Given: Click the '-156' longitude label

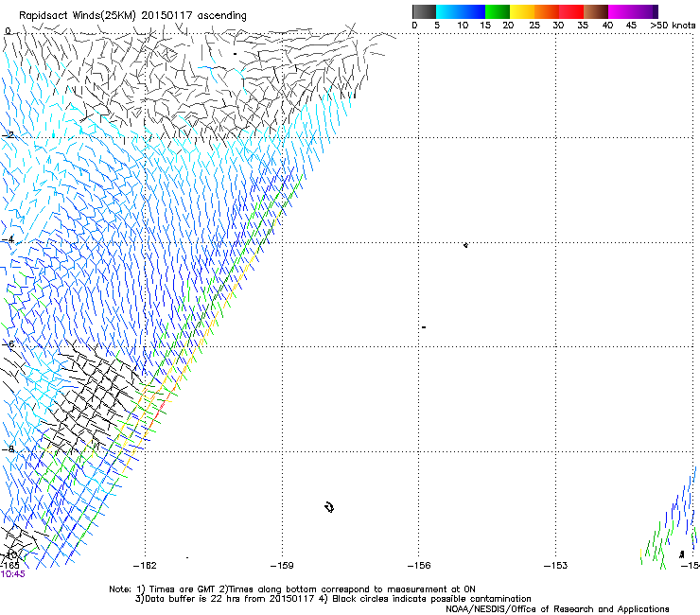Looking at the screenshot, I should click(419, 566).
